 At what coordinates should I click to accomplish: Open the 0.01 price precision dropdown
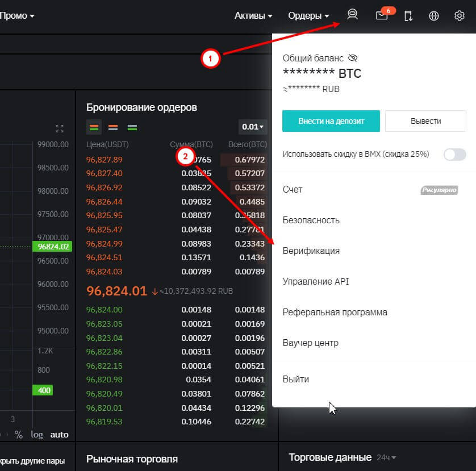253,127
